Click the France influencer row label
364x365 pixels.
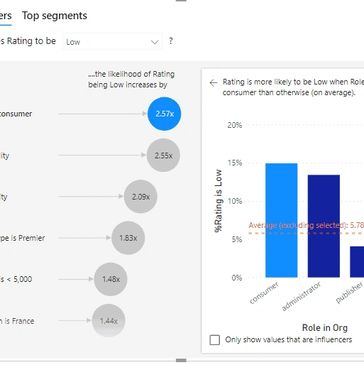[x=17, y=321]
